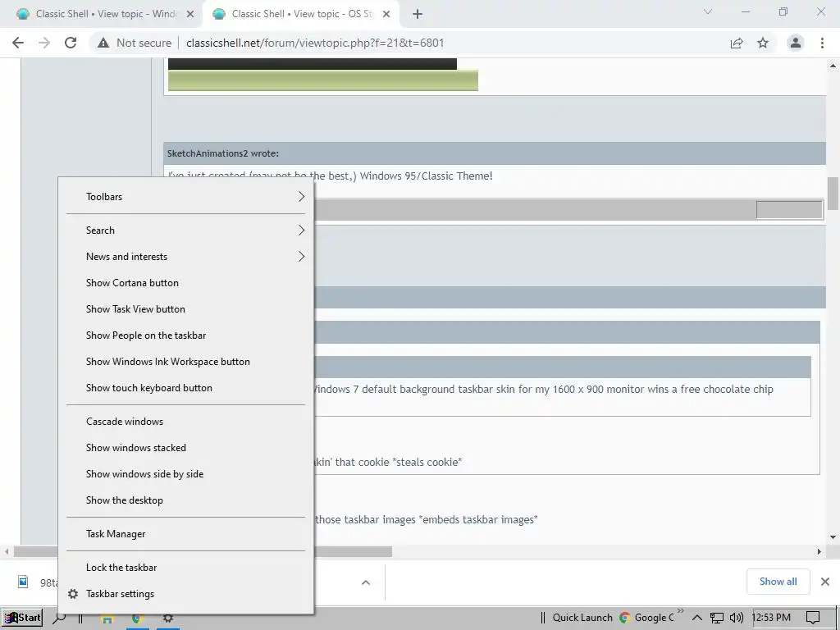Screen dimensions: 840x630
Task: Open Task Manager from context menu
Action: [x=186, y=534]
